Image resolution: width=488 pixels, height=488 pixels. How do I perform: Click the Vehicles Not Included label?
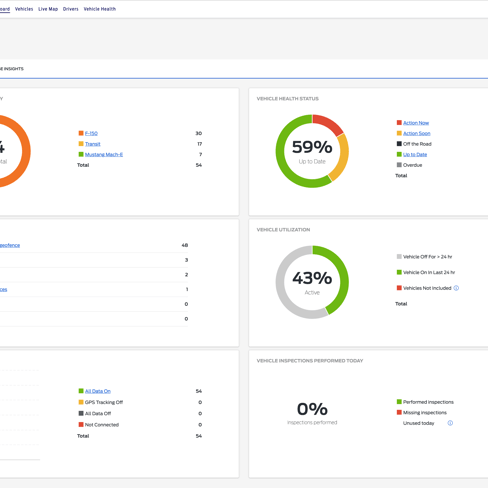coord(427,288)
